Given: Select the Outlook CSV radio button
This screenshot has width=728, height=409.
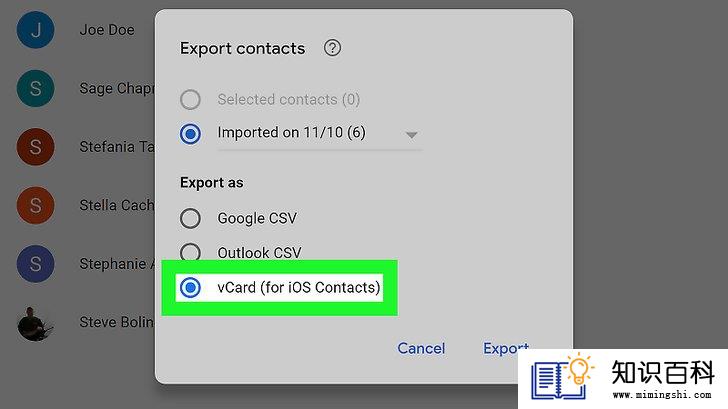Looking at the screenshot, I should point(190,252).
